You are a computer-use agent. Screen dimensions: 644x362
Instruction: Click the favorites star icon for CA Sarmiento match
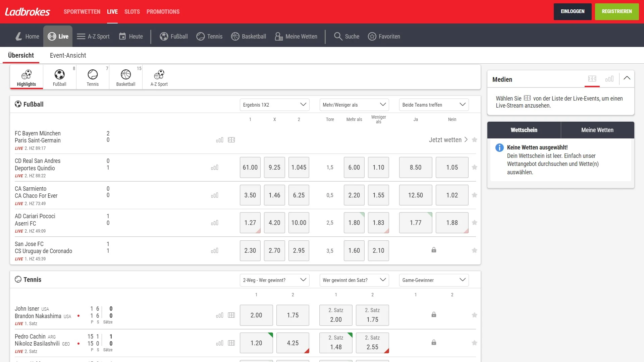point(475,195)
